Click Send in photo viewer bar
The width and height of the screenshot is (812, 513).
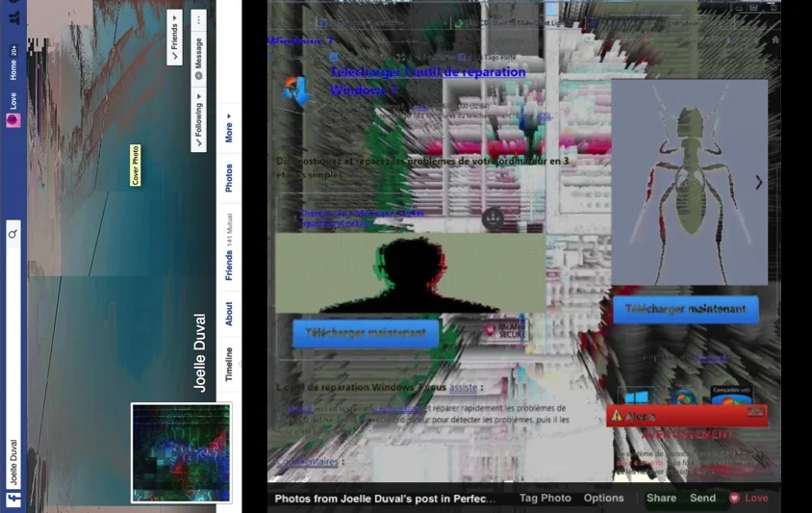(702, 498)
